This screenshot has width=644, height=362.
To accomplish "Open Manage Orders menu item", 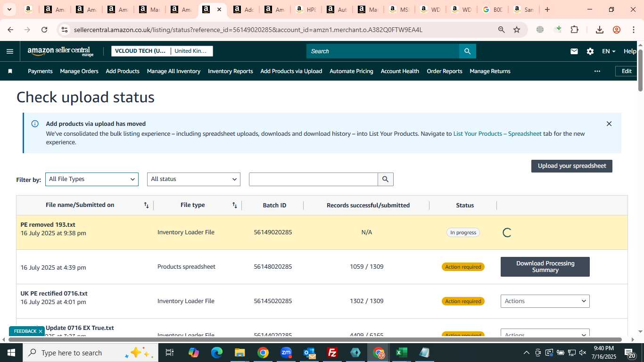I will point(79,71).
